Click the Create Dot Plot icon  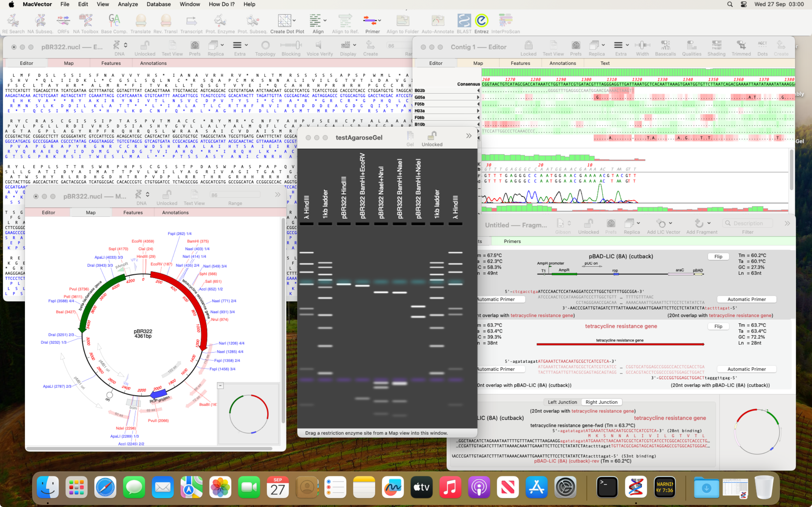284,21
